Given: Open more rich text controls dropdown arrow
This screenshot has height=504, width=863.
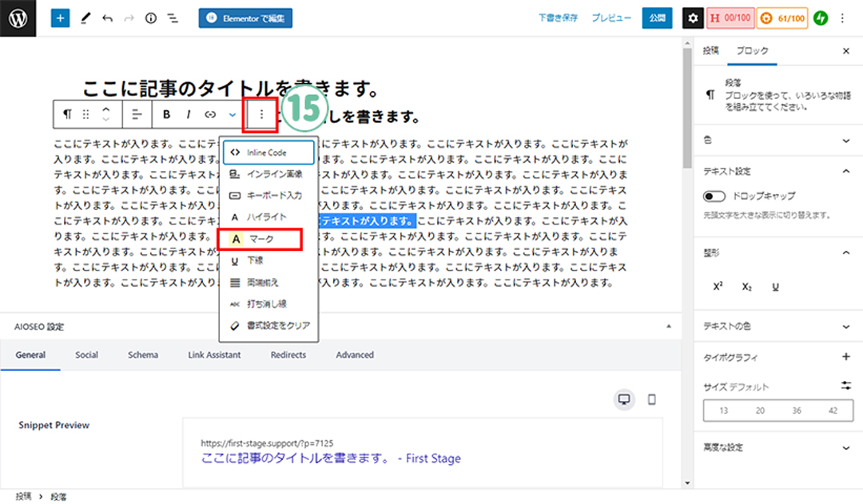Looking at the screenshot, I should pos(232,114).
